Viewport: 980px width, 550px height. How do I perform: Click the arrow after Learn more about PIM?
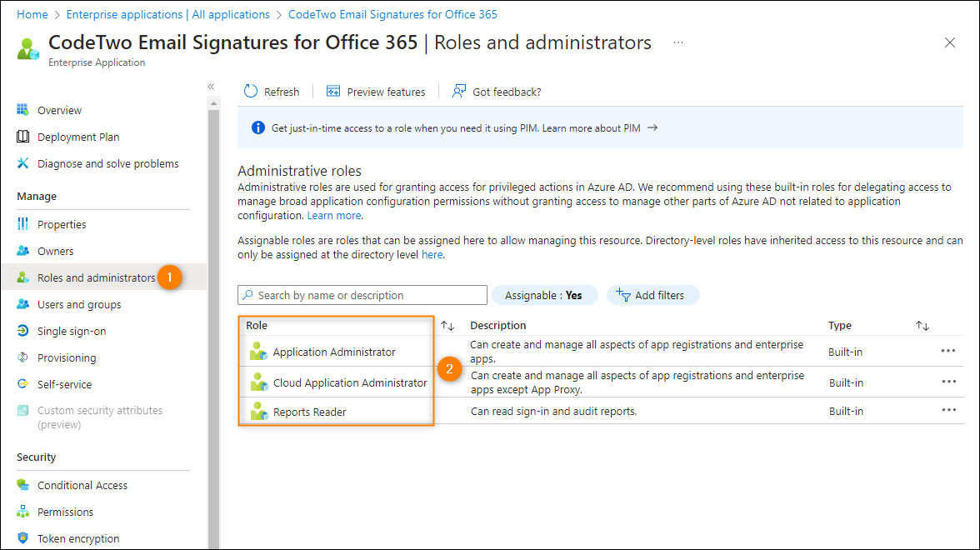click(652, 127)
